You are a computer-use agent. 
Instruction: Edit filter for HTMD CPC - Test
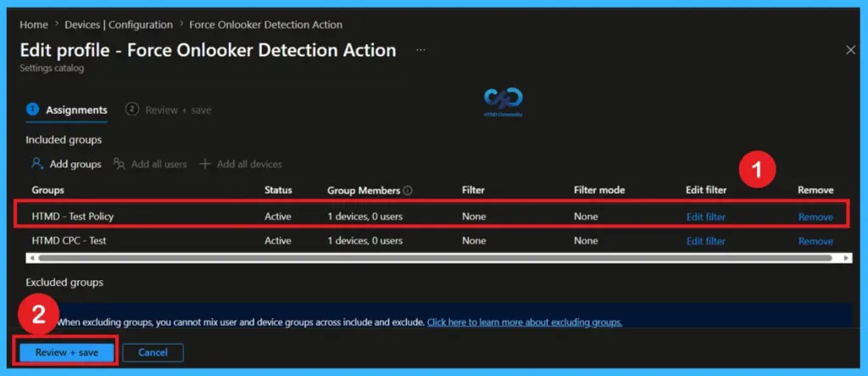[706, 241]
